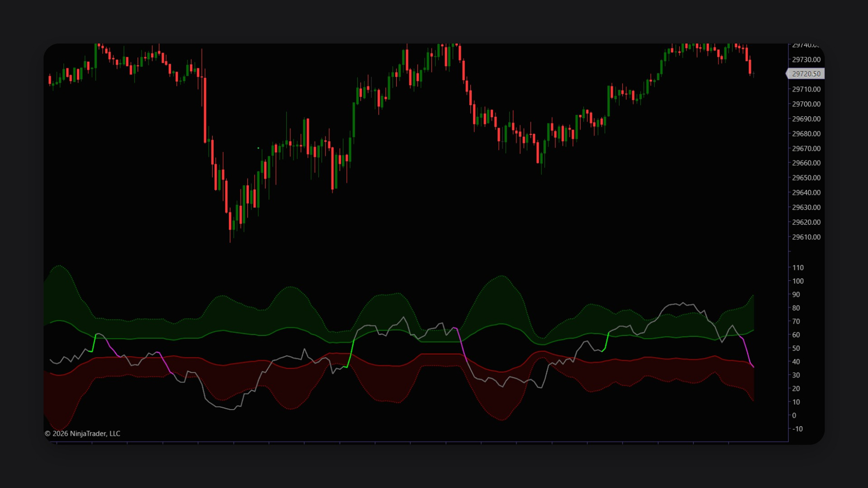
Task: Click the 29720.50 current price marker
Action: point(806,74)
